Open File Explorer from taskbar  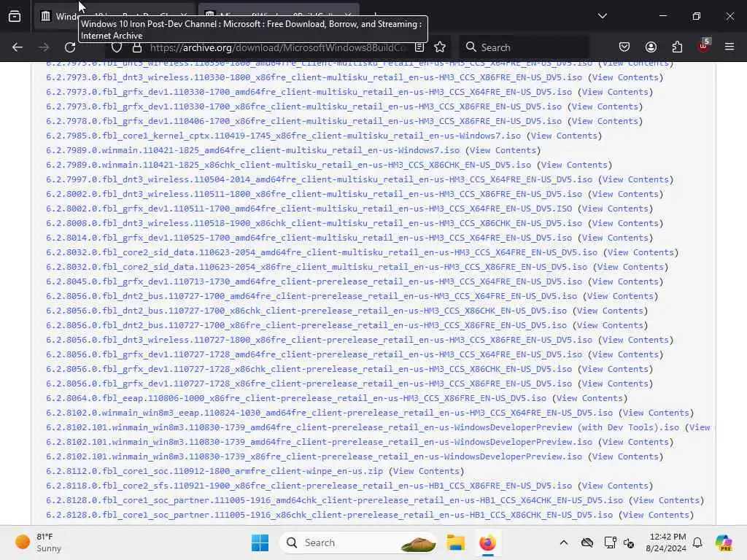(x=455, y=542)
